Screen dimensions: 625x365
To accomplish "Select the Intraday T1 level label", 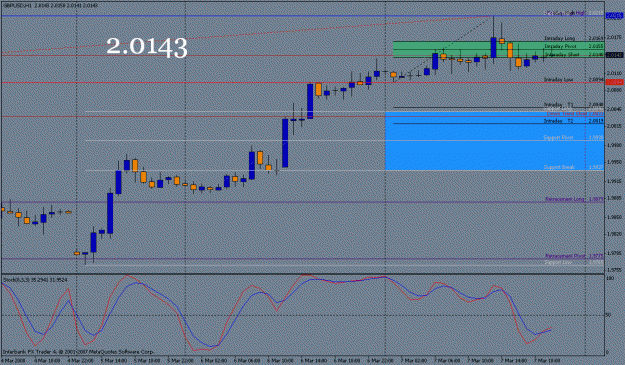I will coord(559,105).
